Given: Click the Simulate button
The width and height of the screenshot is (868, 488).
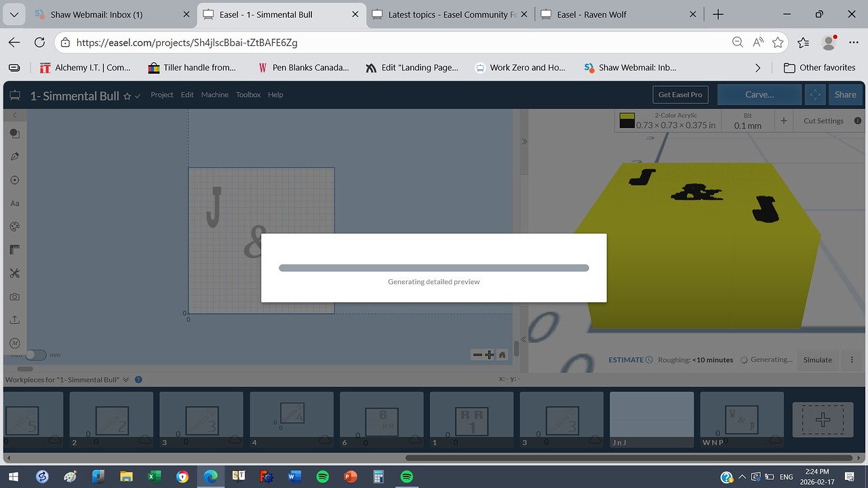Looking at the screenshot, I should pyautogui.click(x=817, y=360).
